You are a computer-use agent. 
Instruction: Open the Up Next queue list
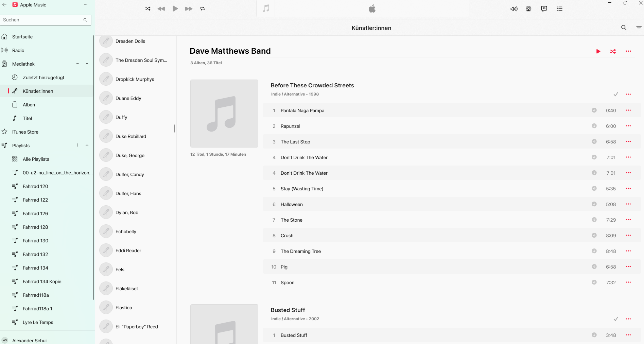[x=559, y=9]
